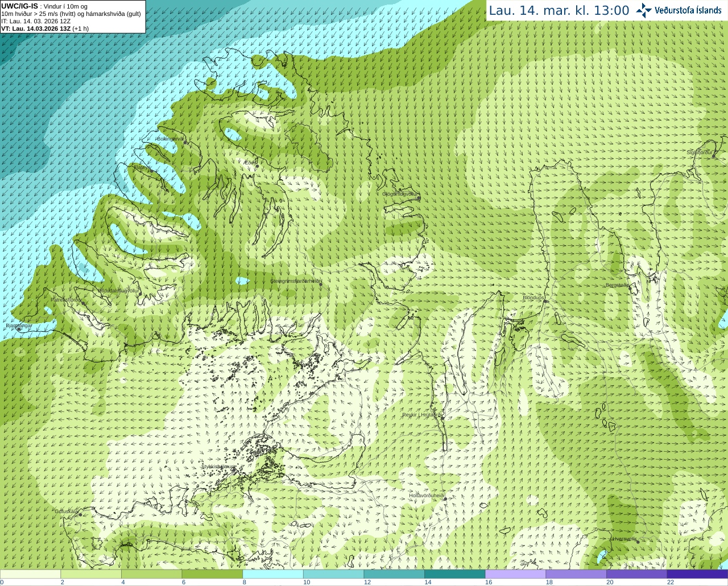Viewport: 728px width, 586px height.
Task: Select the 8–10 m/s light cyan legend swatch
Action: coord(273,574)
